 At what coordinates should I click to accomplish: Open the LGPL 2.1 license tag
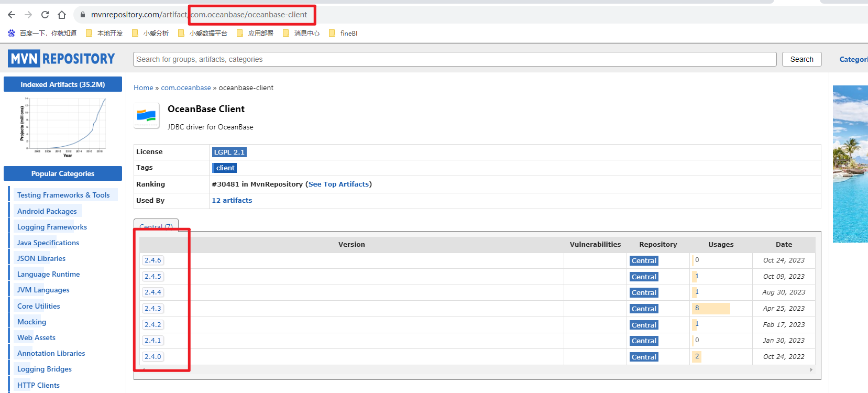click(x=229, y=152)
